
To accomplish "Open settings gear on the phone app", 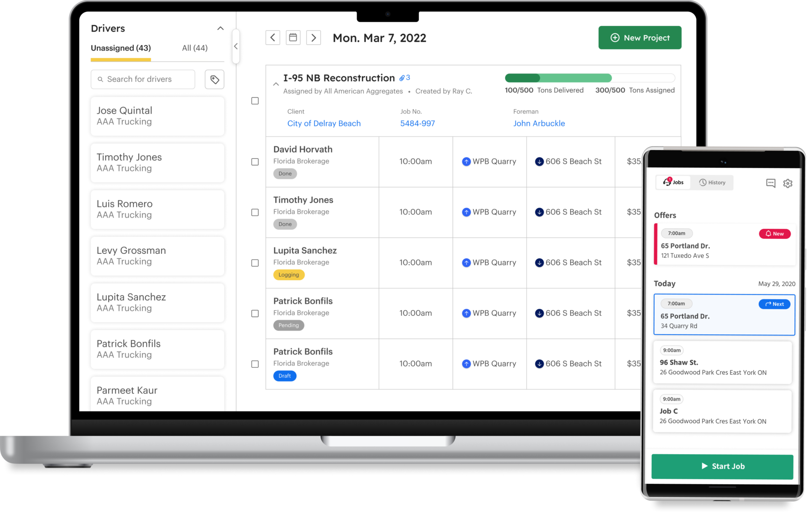I will point(787,183).
